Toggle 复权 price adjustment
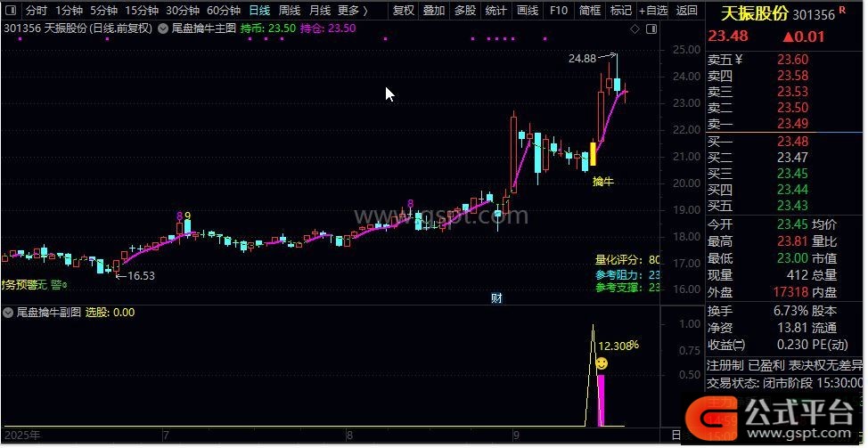Screen dimensions: 868x448 click(404, 11)
